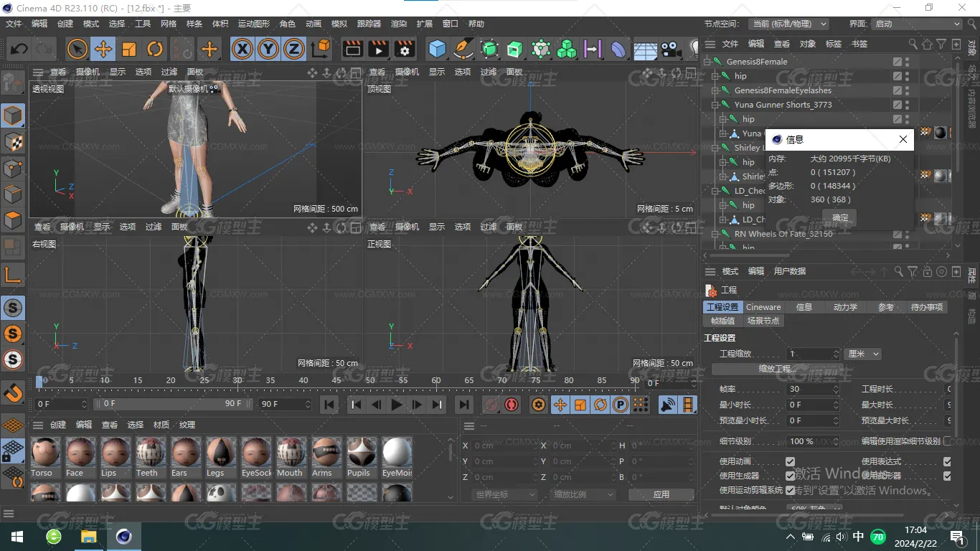The width and height of the screenshot is (980, 551).
Task: Select Texture mode checkered cube in sidebar
Action: (x=13, y=143)
